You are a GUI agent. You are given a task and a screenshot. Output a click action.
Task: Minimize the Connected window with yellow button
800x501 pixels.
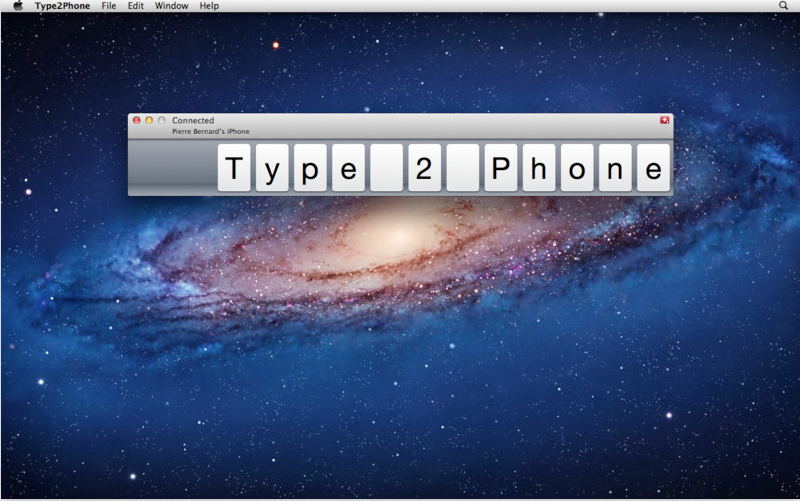click(x=149, y=120)
